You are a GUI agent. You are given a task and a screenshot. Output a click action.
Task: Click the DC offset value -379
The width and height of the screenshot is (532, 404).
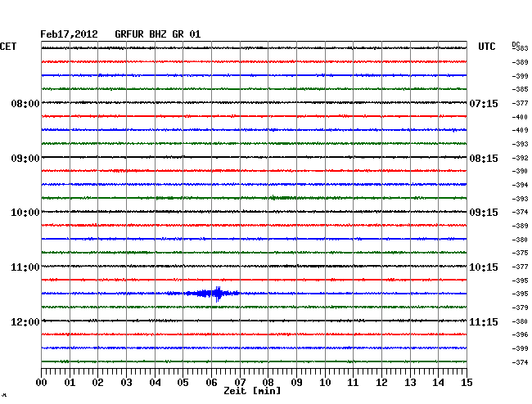pos(520,307)
